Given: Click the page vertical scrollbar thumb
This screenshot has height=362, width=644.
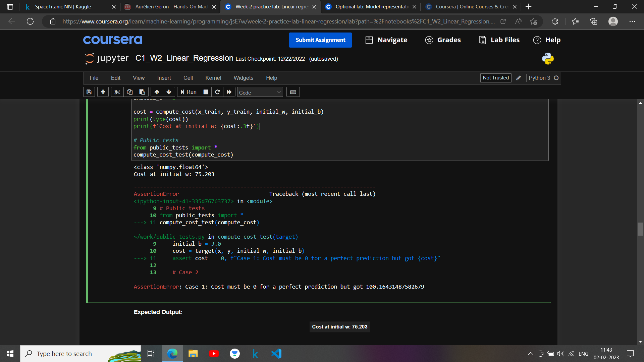Looking at the screenshot, I should pos(640,229).
